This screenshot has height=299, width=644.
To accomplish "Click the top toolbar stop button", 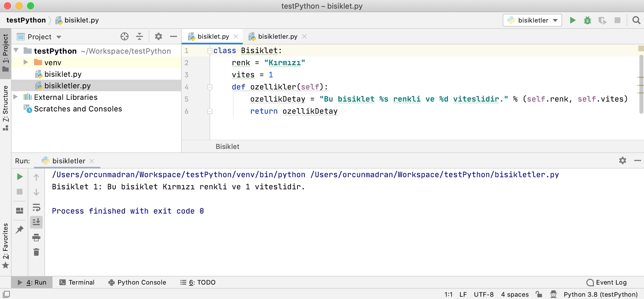I will [617, 20].
